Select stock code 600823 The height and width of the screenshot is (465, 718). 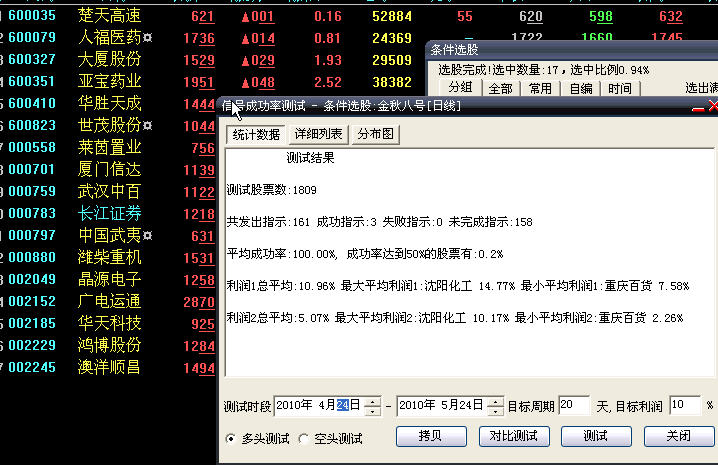point(32,125)
